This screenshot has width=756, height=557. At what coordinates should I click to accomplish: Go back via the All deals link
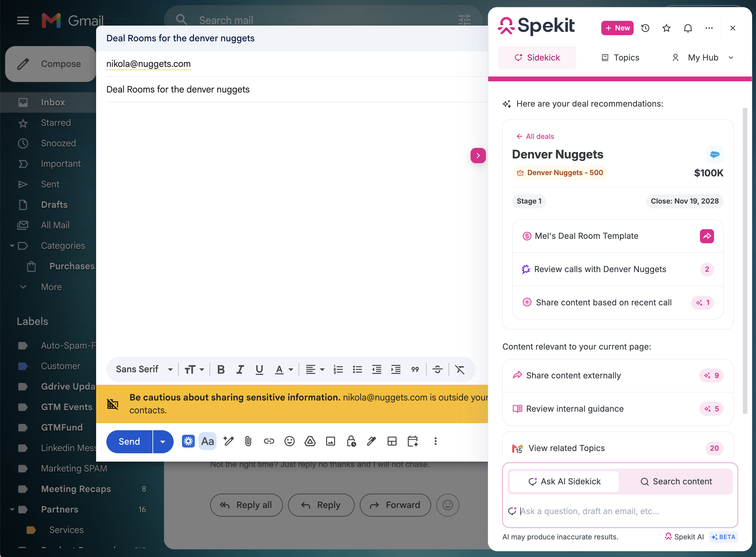point(535,136)
